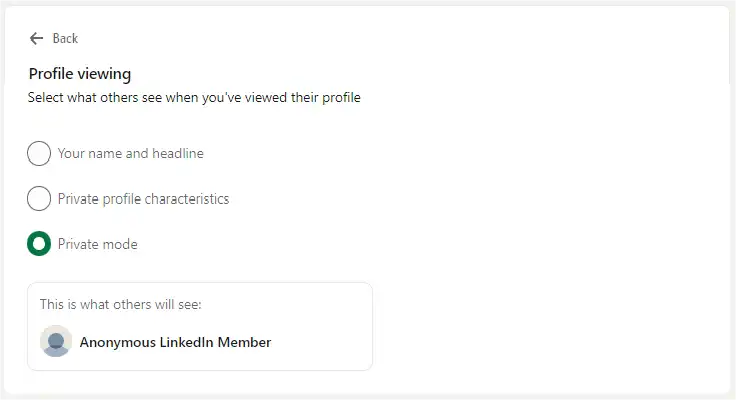The image size is (736, 400).
Task: Click the word Member in the preview name
Action: (x=246, y=342)
